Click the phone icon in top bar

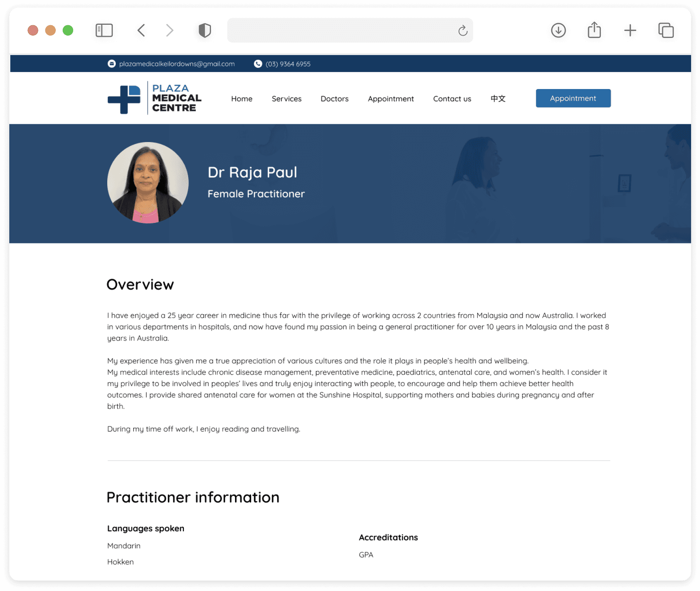258,64
